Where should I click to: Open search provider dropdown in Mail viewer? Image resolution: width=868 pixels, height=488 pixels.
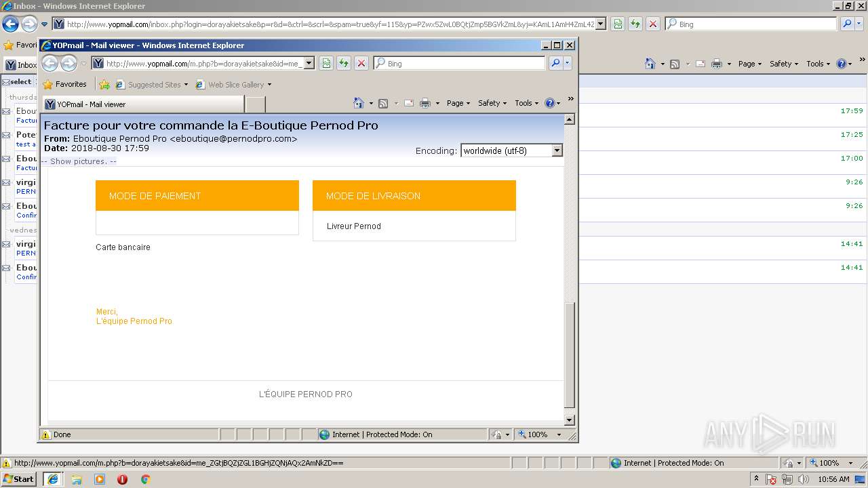tap(568, 63)
